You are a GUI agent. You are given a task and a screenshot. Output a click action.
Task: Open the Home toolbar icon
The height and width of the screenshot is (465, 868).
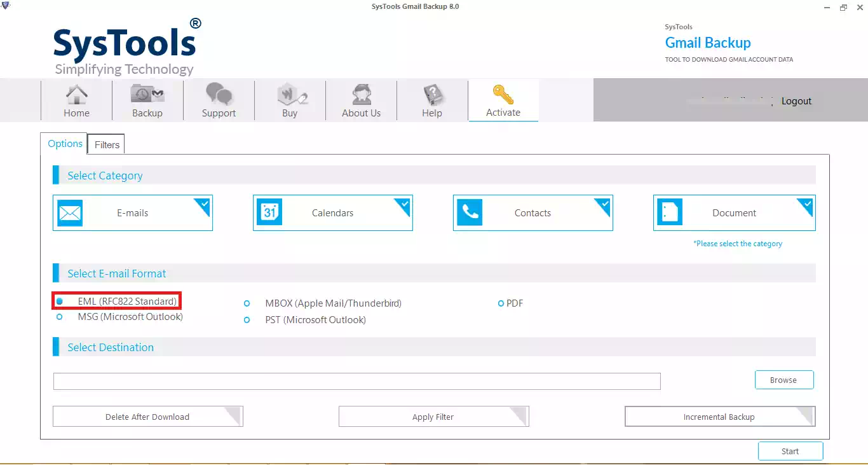77,101
